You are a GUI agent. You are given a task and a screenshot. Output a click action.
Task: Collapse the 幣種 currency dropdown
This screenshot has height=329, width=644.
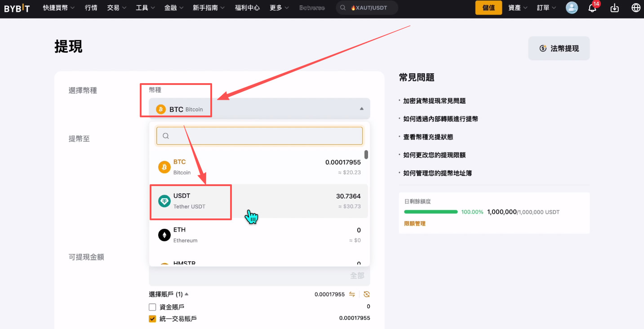(361, 109)
